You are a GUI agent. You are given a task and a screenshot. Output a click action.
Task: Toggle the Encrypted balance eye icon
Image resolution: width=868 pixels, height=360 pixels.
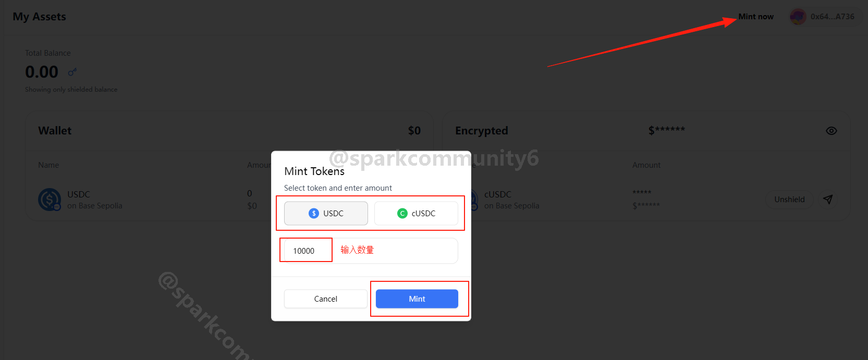coord(832,131)
